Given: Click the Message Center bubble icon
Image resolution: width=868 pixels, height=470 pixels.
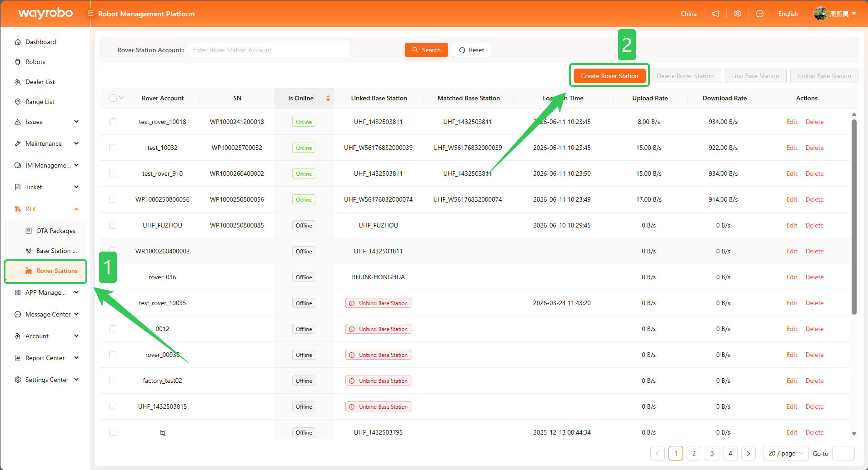Looking at the screenshot, I should coord(18,314).
